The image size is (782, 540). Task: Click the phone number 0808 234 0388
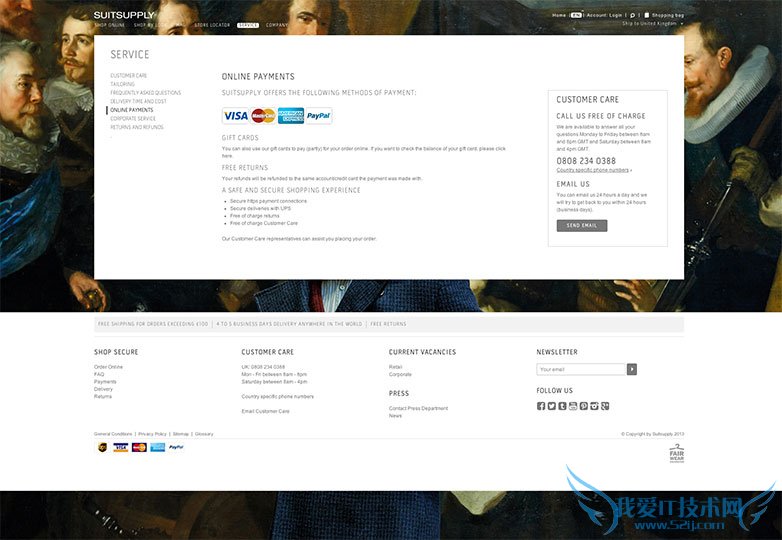[586, 161]
